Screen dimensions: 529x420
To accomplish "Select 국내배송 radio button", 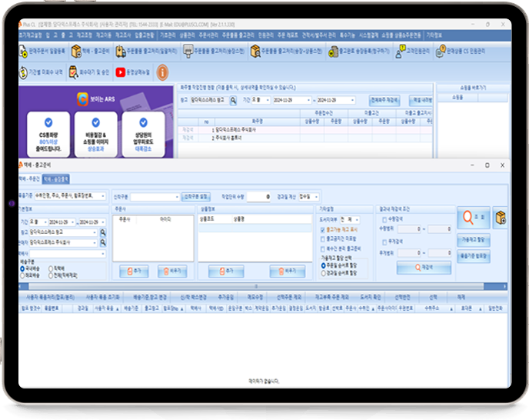I will [22, 268].
